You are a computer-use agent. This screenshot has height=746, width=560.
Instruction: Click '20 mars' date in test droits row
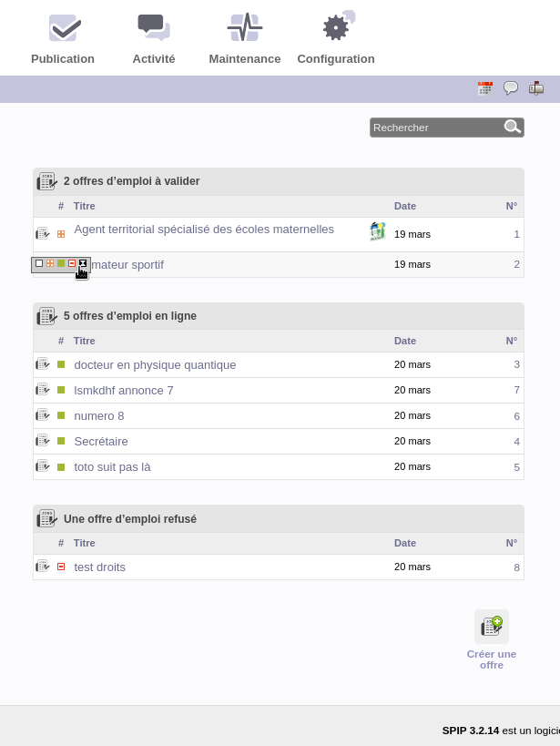412,567
